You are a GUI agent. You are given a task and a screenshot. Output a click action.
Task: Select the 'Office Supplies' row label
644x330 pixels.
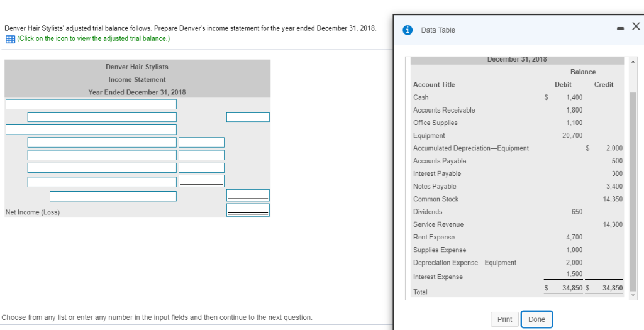(435, 123)
